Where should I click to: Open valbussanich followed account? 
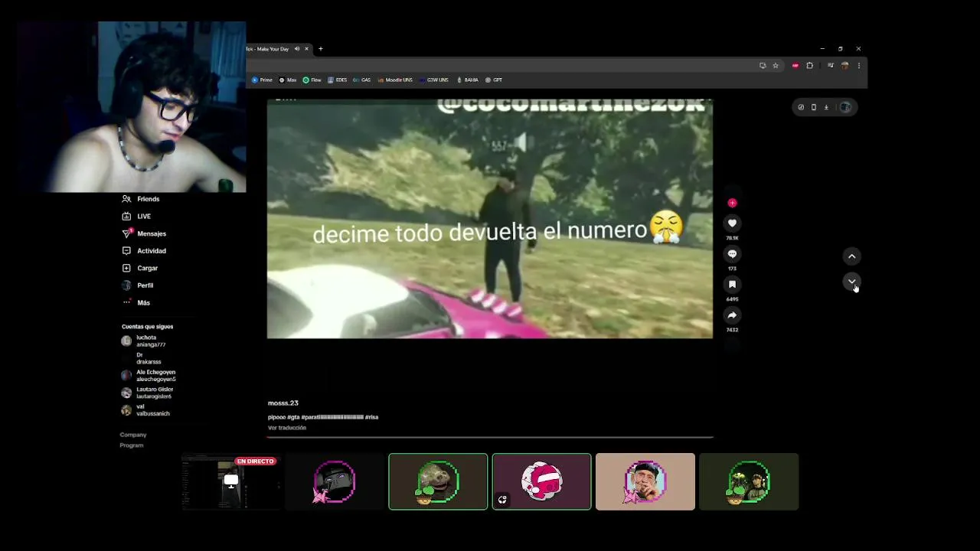pyautogui.click(x=145, y=410)
